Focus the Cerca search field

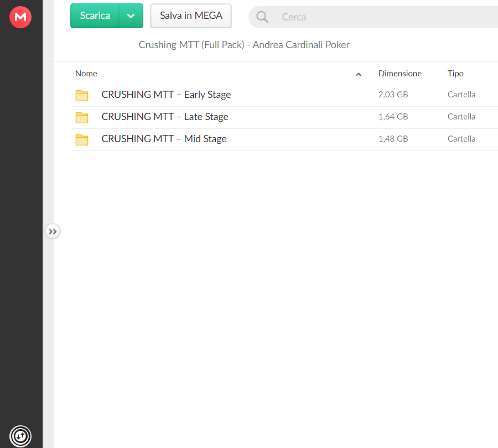tap(373, 17)
